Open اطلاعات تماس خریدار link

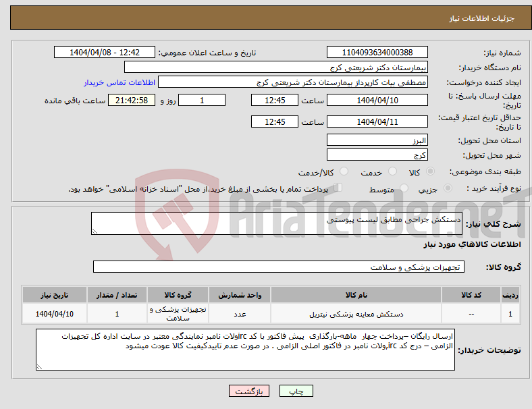[x=119, y=82]
